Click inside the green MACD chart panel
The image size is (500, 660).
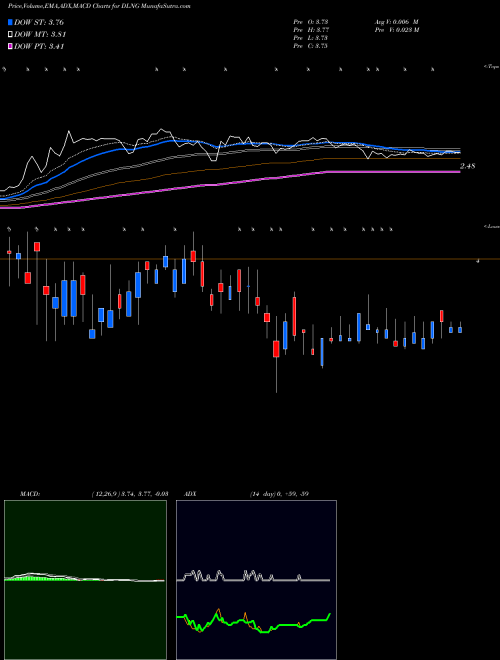(85, 580)
